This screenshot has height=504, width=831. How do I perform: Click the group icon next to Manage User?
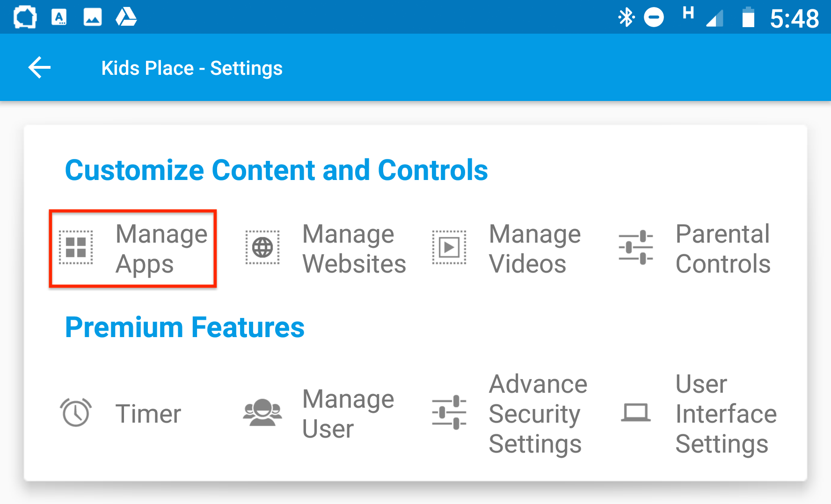(x=262, y=413)
